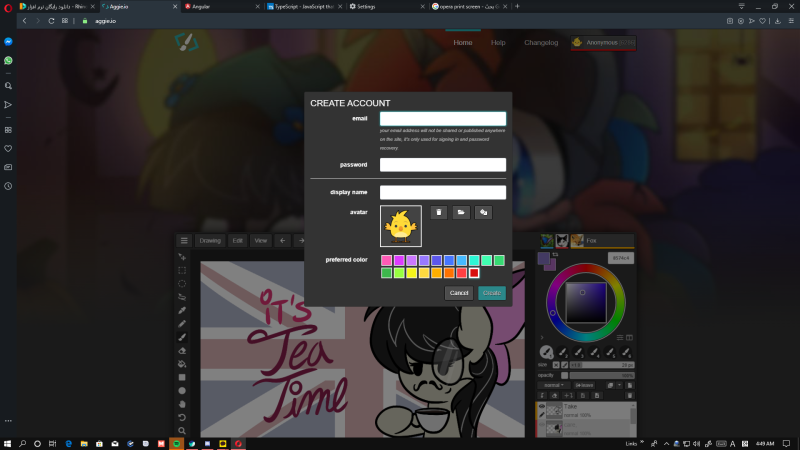
Task: Delete layer with trash icon
Action: click(630, 395)
